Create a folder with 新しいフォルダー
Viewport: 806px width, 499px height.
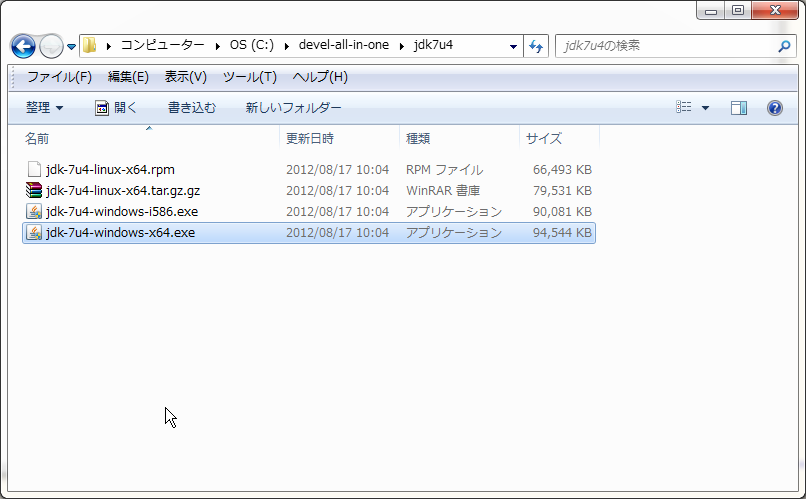293,108
